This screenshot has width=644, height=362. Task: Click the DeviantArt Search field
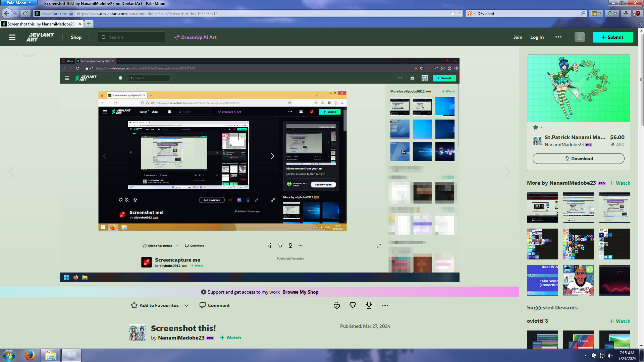(131, 37)
